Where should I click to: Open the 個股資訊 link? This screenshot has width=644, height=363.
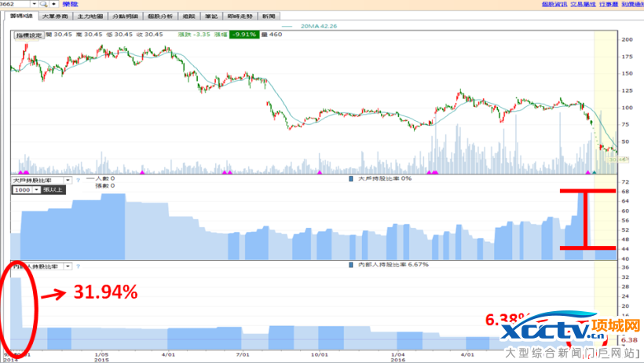554,4
